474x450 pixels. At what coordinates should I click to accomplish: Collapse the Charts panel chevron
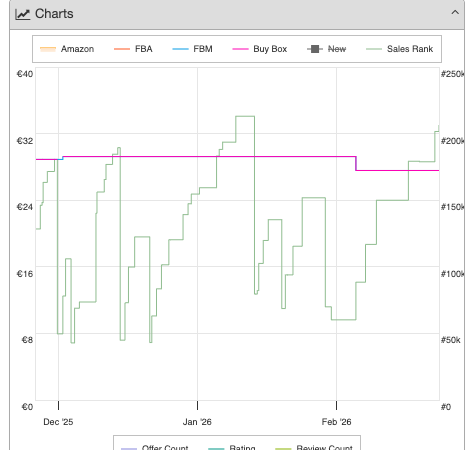coord(455,13)
